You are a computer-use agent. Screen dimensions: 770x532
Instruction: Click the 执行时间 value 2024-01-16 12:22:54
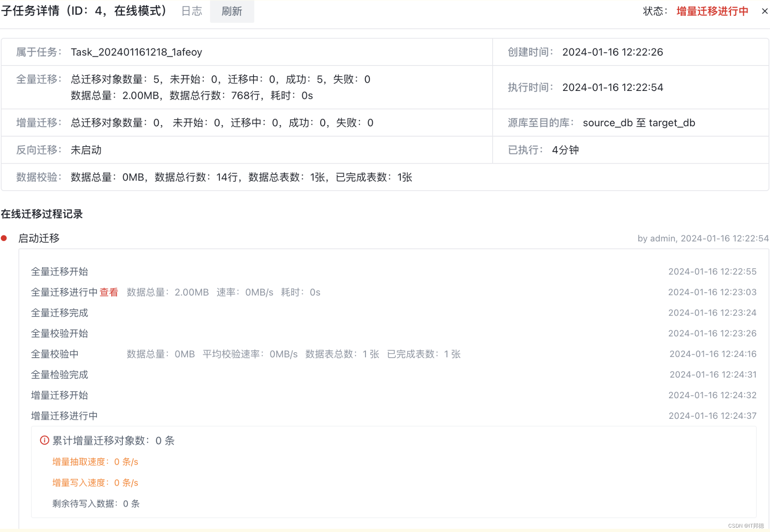(613, 87)
